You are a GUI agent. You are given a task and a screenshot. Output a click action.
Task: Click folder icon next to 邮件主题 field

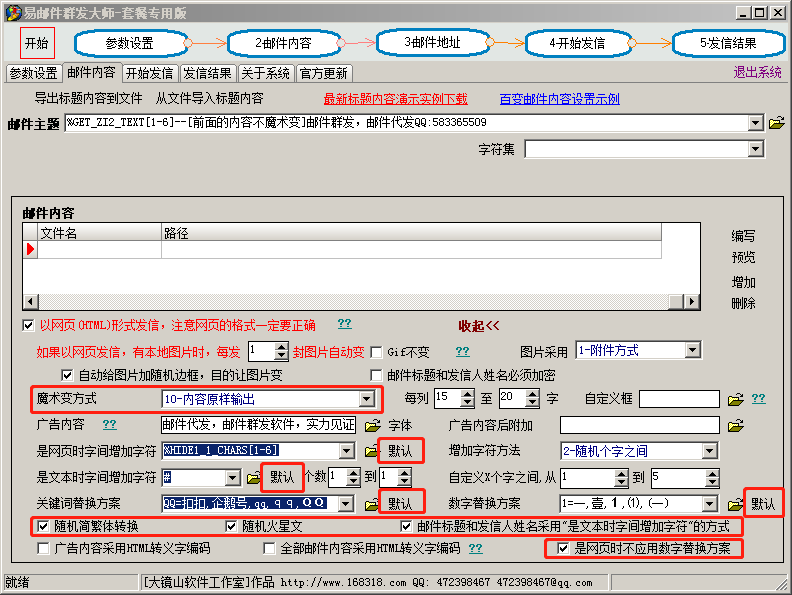pos(776,123)
